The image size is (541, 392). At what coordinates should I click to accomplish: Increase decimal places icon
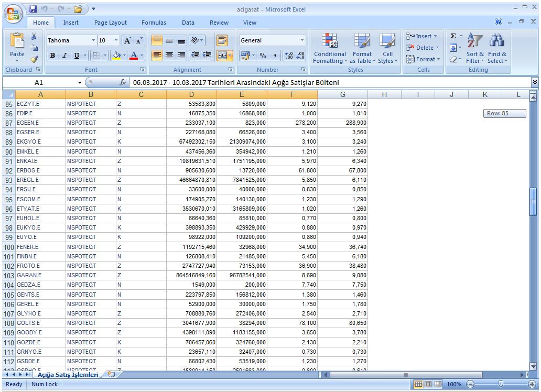[289, 55]
